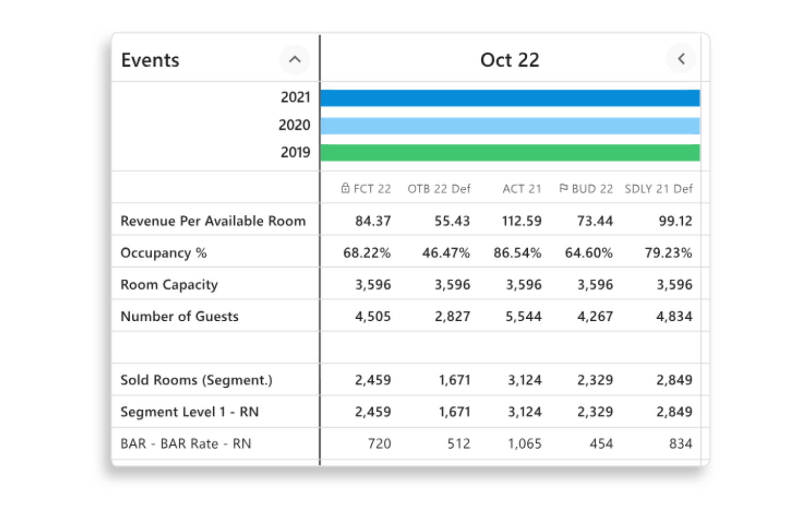
Task: Click the 2021 dark blue event bar
Action: (x=510, y=98)
